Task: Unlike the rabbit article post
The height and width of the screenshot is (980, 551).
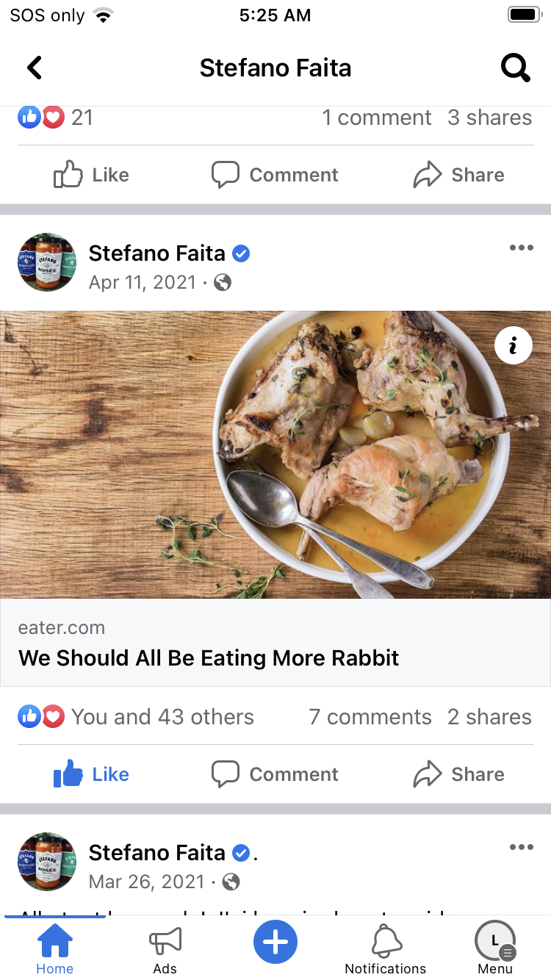Action: [x=91, y=774]
